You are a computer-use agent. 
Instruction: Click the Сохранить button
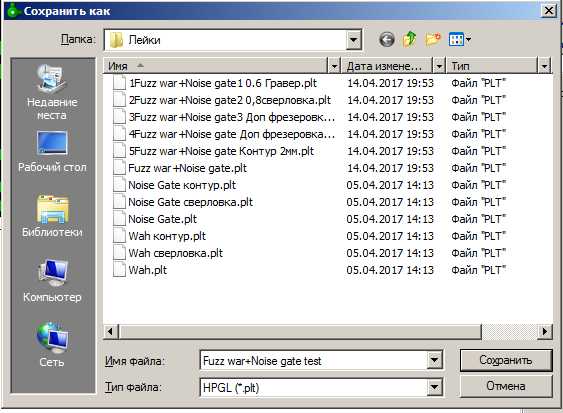pos(506,360)
